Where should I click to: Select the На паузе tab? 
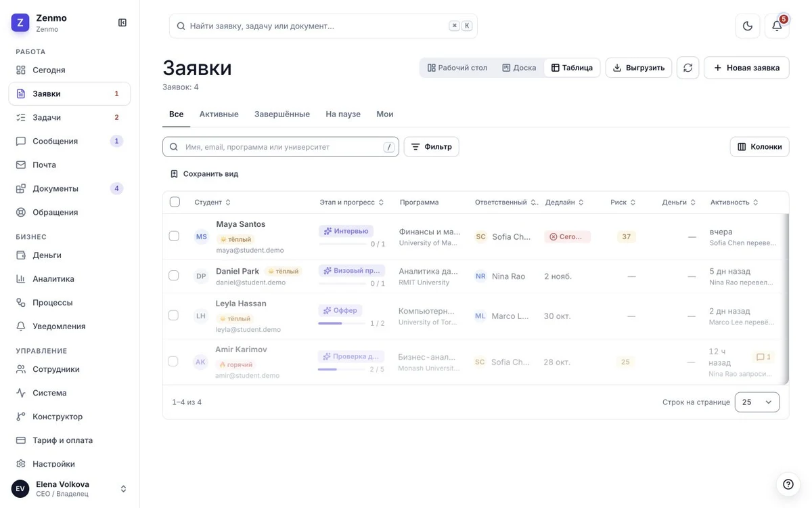343,114
